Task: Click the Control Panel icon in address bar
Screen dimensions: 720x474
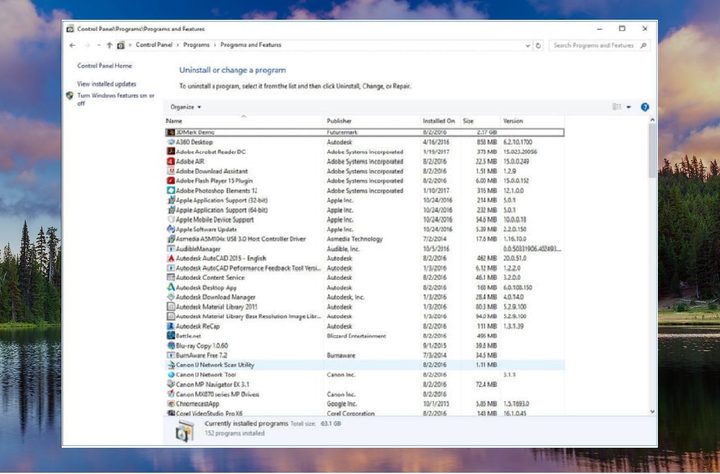Action: point(121,45)
